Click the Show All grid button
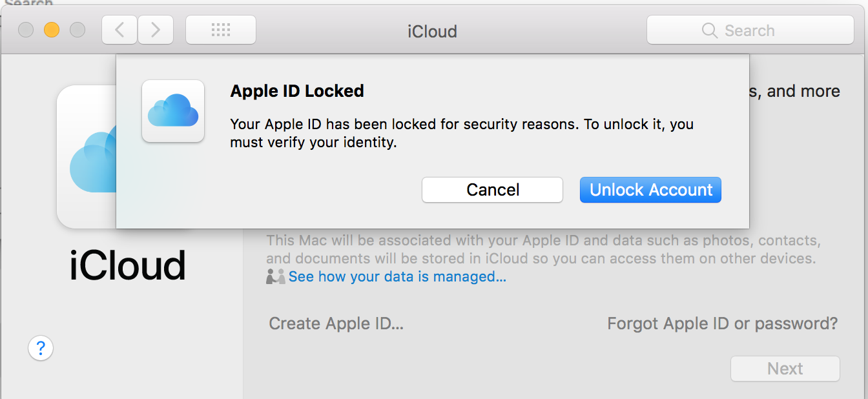 pos(221,30)
